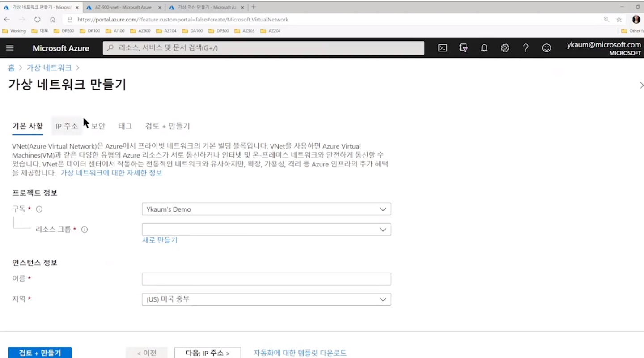Go to 홈 breadcrumb link

(11, 68)
